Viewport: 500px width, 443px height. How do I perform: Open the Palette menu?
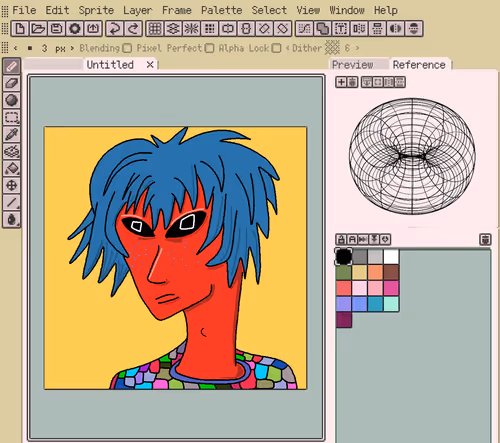pos(221,10)
